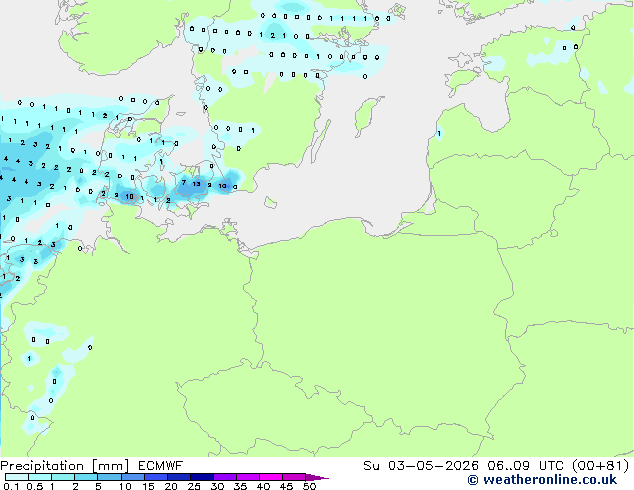Click the '0.1' legend scale label

click(x=11, y=486)
